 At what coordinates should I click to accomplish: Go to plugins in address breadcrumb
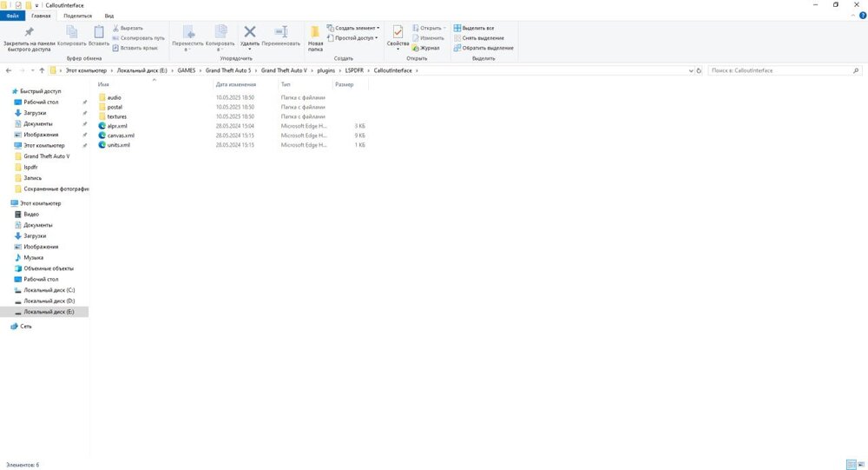(326, 70)
